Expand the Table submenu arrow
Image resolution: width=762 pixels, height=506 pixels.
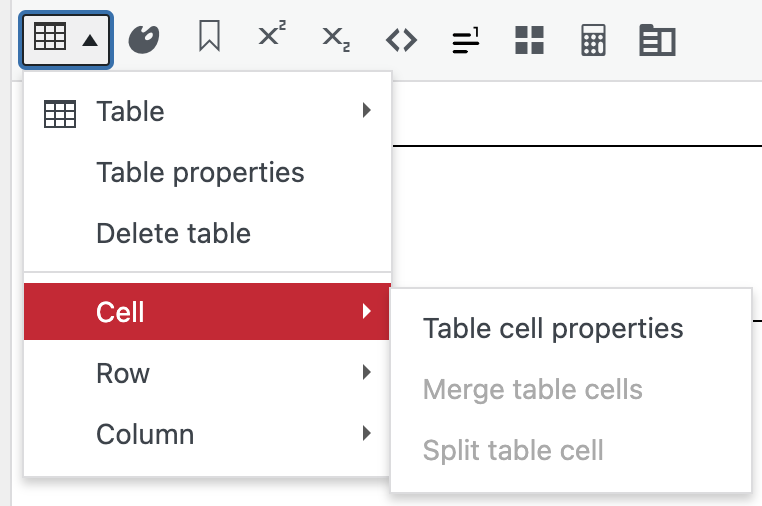tap(367, 111)
